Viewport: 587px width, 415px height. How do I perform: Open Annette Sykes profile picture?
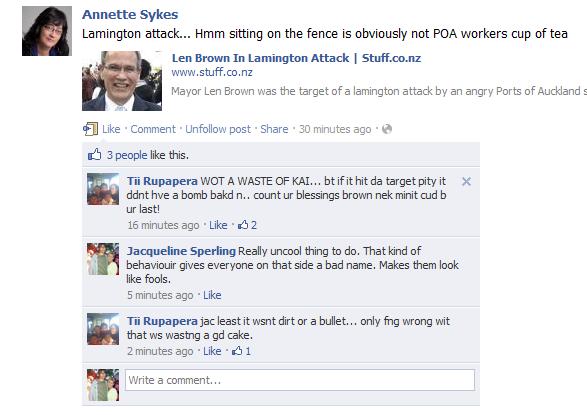pyautogui.click(x=47, y=31)
